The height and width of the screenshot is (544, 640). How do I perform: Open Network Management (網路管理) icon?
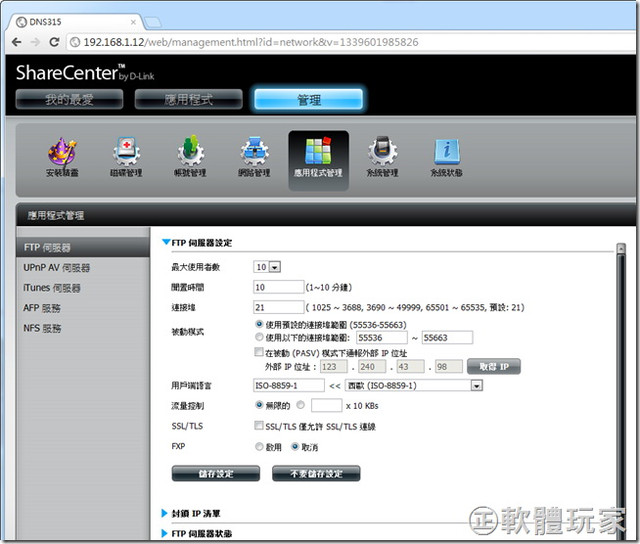click(254, 158)
